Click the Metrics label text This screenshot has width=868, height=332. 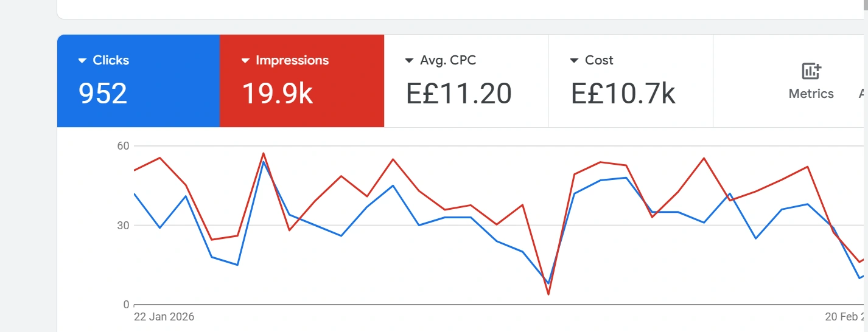click(811, 94)
